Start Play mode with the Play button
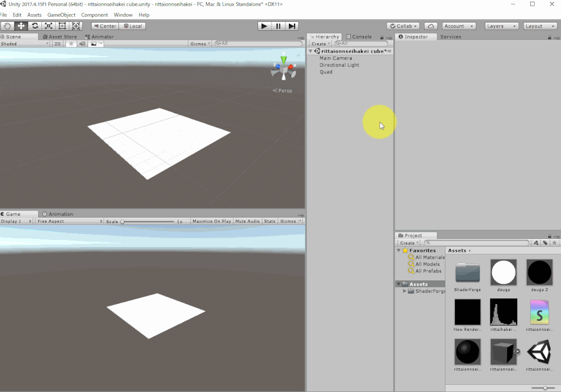Image resolution: width=561 pixels, height=392 pixels. click(x=264, y=26)
